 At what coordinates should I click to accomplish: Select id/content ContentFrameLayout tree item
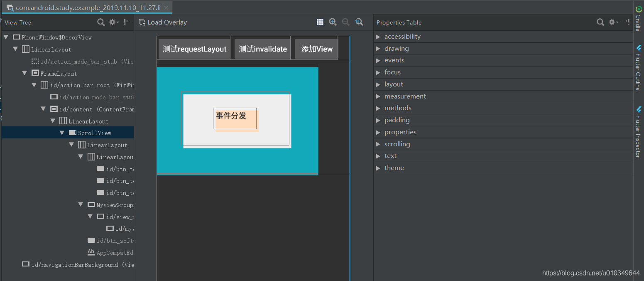click(91, 109)
